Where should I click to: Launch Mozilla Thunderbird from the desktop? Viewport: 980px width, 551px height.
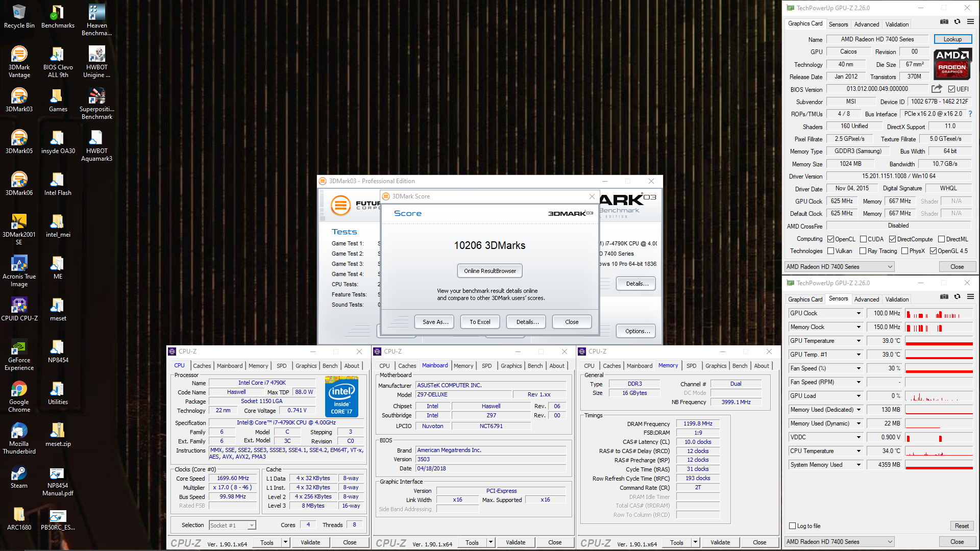tap(19, 438)
